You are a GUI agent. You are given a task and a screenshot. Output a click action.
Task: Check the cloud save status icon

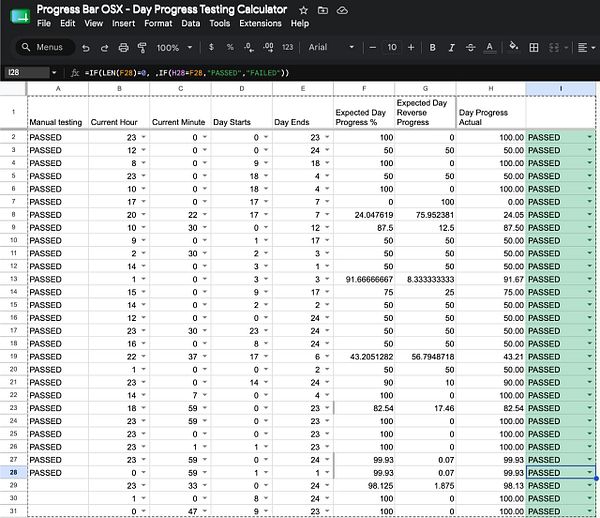pos(342,10)
